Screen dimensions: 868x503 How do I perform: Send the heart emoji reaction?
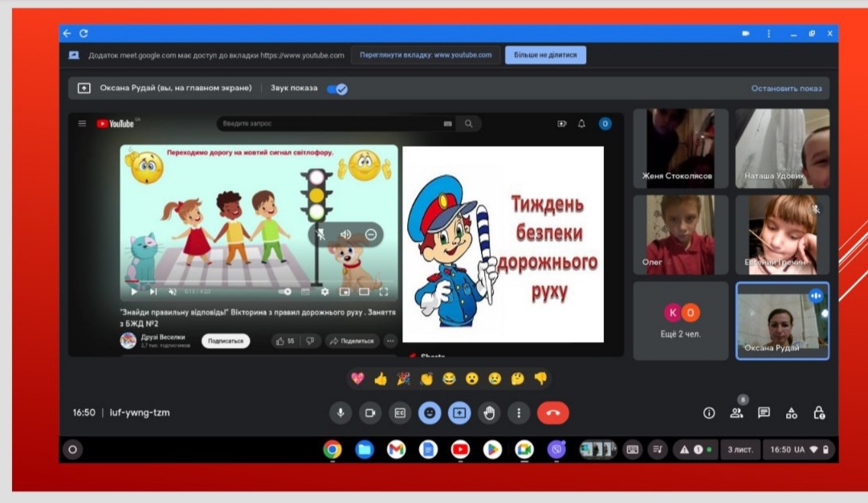[x=357, y=378]
